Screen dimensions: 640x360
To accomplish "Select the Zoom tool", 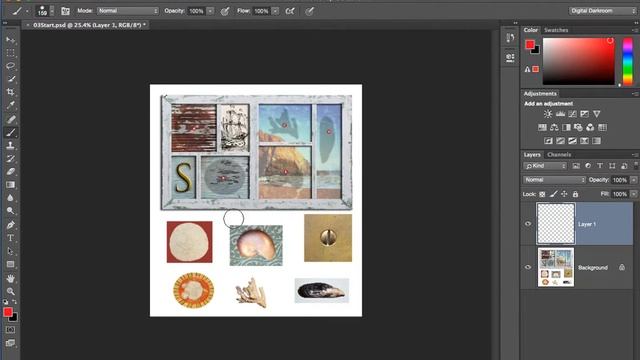I will [x=11, y=291].
